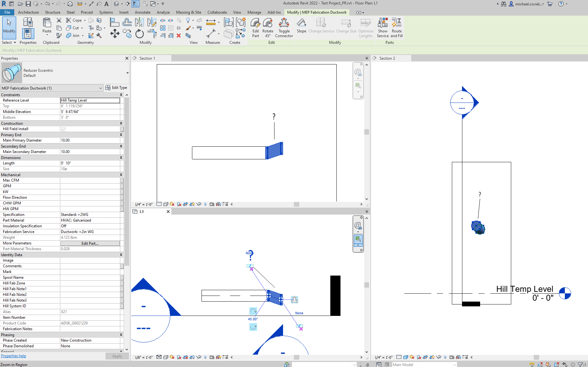Open the Edit Part tool
This screenshot has width=588, height=367.
pos(255,27)
